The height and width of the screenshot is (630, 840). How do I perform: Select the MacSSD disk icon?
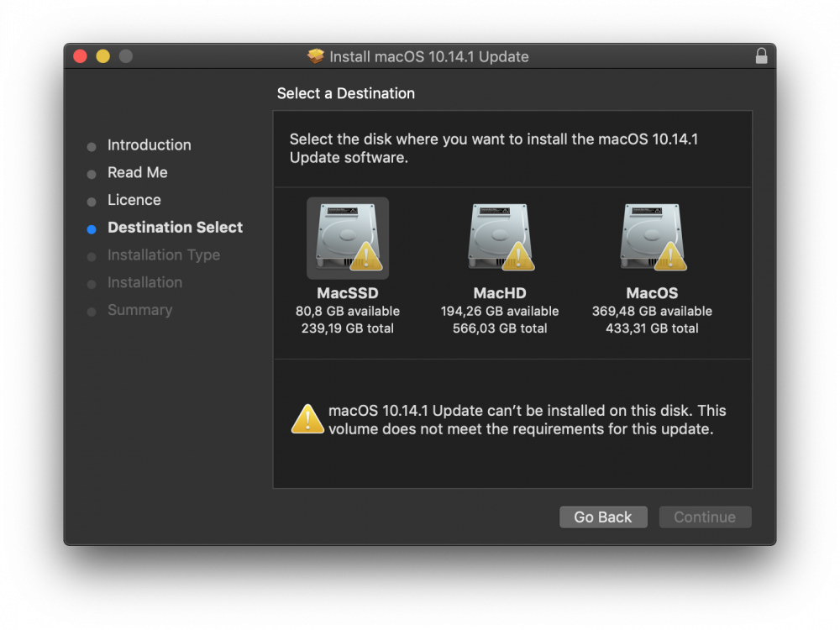pos(348,238)
